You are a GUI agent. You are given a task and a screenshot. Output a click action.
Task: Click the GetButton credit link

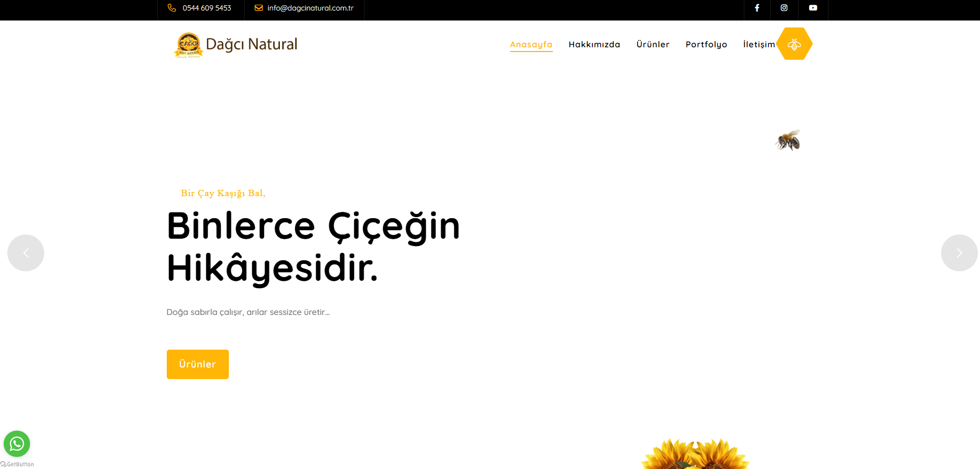(x=17, y=464)
